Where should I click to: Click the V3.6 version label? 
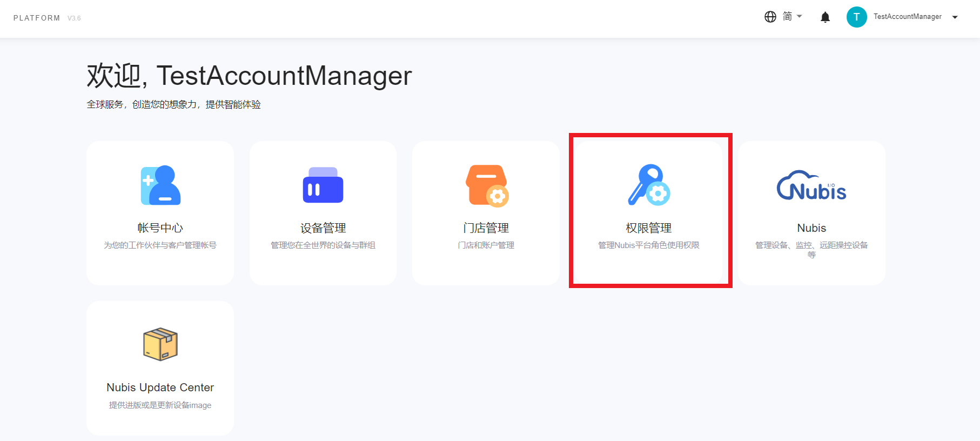tap(74, 18)
